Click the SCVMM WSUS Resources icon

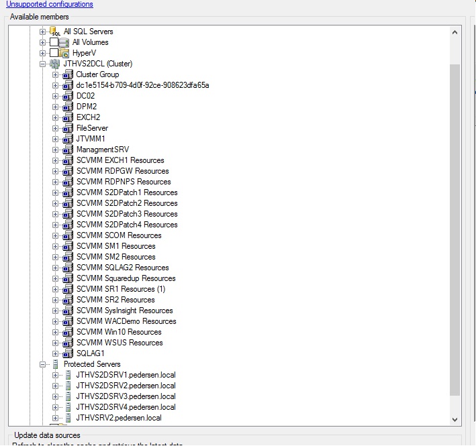[68, 343]
